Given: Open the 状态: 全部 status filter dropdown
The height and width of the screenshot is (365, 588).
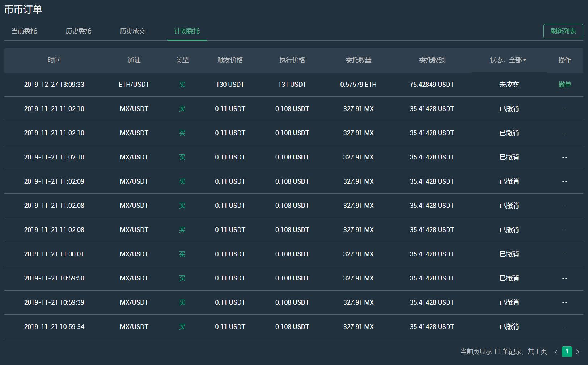Looking at the screenshot, I should [x=508, y=60].
